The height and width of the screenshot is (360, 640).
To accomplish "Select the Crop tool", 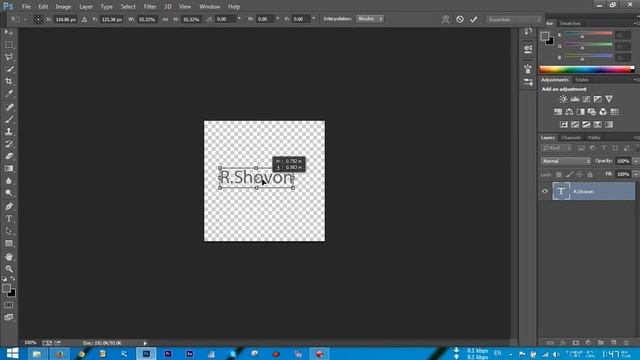I will [9, 81].
